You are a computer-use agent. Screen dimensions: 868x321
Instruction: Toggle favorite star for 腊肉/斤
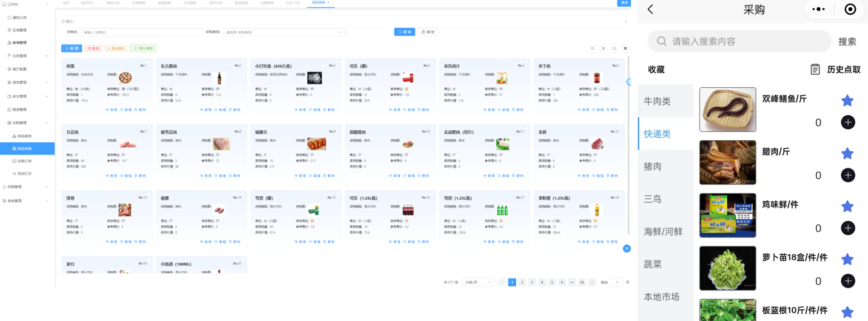(x=847, y=153)
